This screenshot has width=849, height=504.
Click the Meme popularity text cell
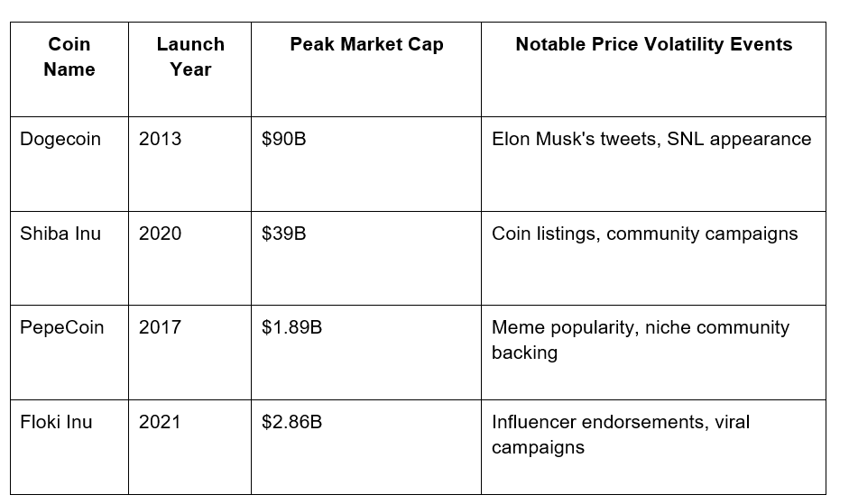(653, 353)
